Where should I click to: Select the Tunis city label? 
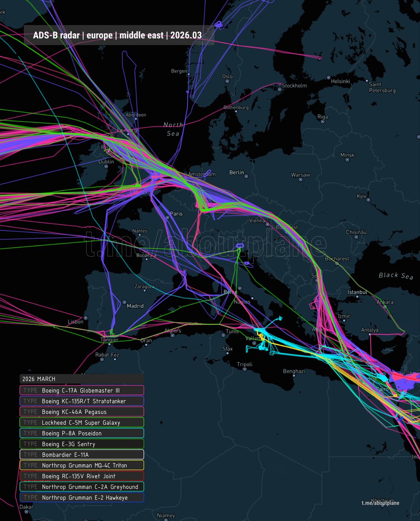232,331
